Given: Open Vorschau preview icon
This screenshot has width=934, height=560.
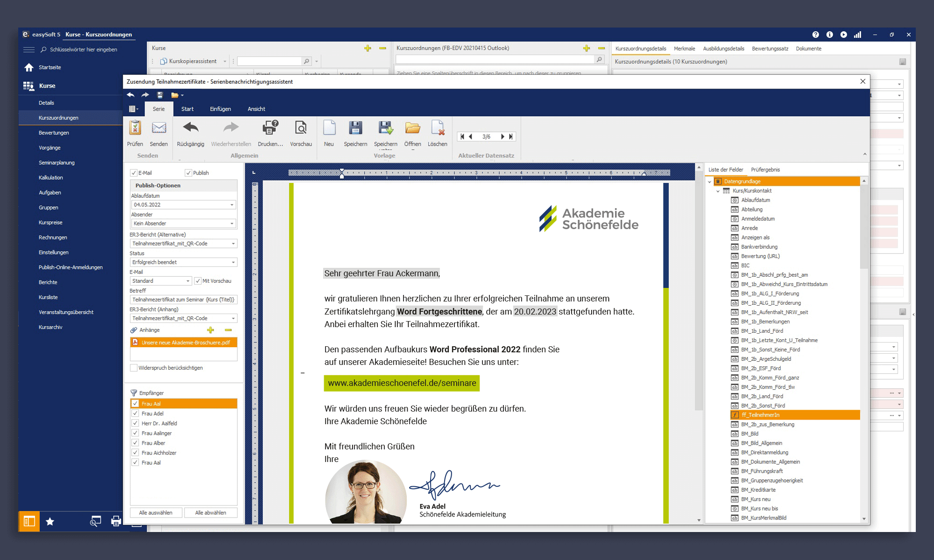Looking at the screenshot, I should [301, 127].
